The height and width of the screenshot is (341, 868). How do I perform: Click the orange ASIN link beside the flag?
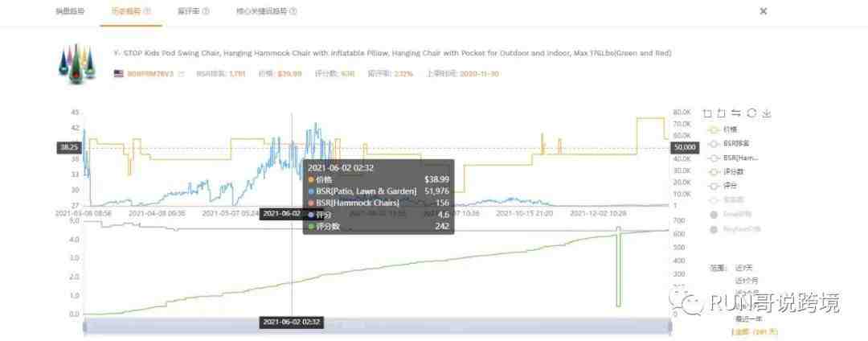tap(151, 74)
